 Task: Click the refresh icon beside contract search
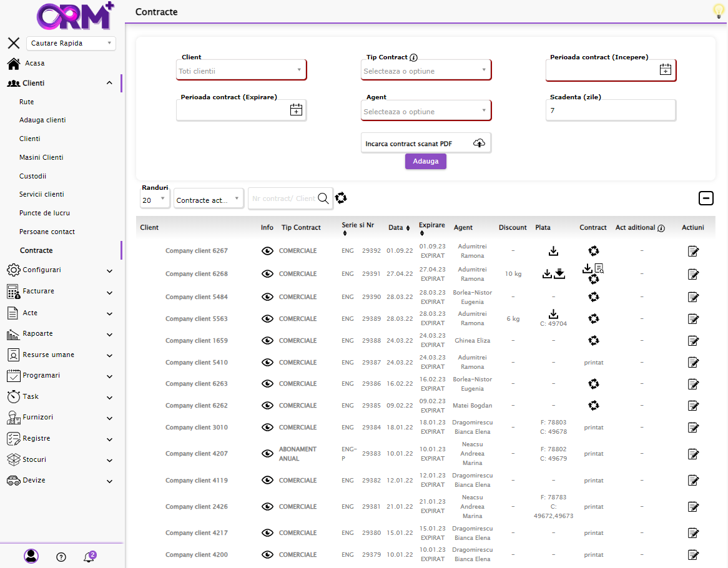341,198
